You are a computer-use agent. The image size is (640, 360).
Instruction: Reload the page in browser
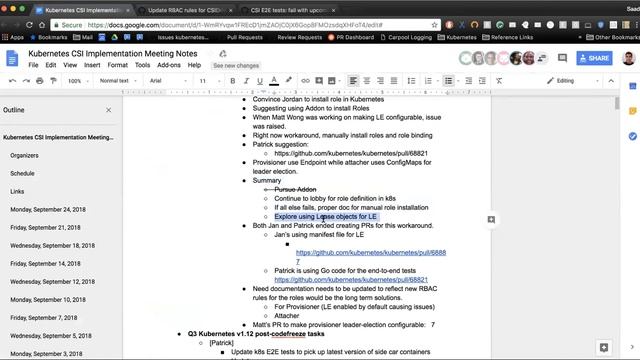(29, 25)
